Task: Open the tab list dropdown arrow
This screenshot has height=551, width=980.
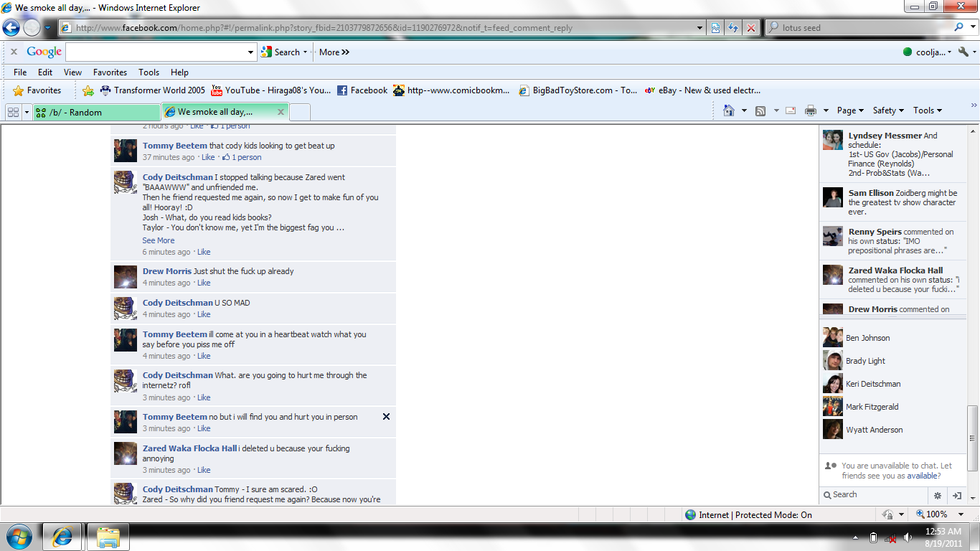Action: 27,112
